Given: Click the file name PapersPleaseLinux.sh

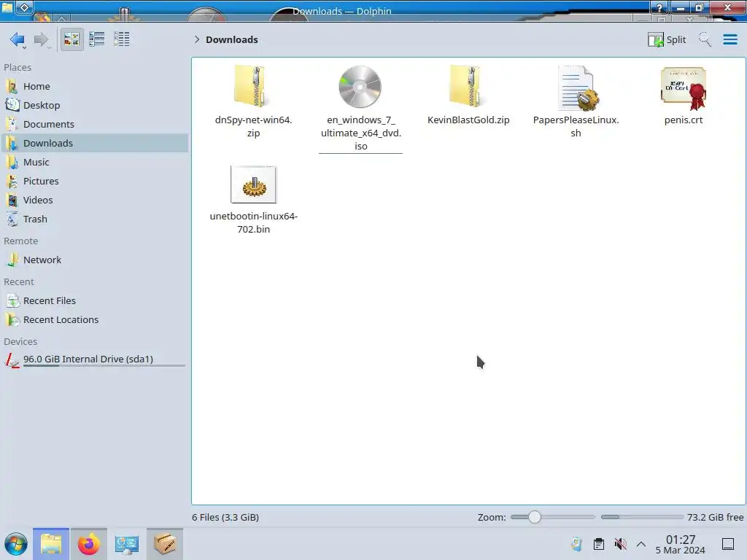Looking at the screenshot, I should point(576,127).
